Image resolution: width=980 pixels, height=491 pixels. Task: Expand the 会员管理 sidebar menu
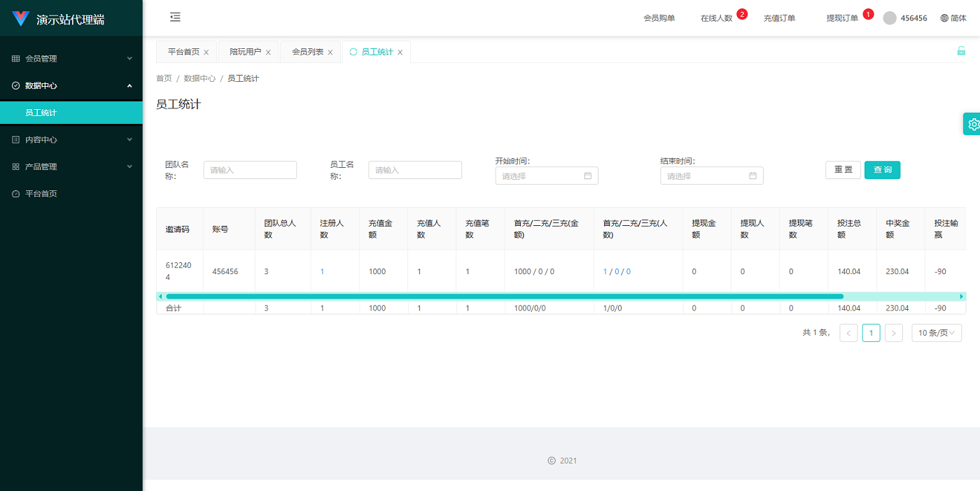coord(71,59)
